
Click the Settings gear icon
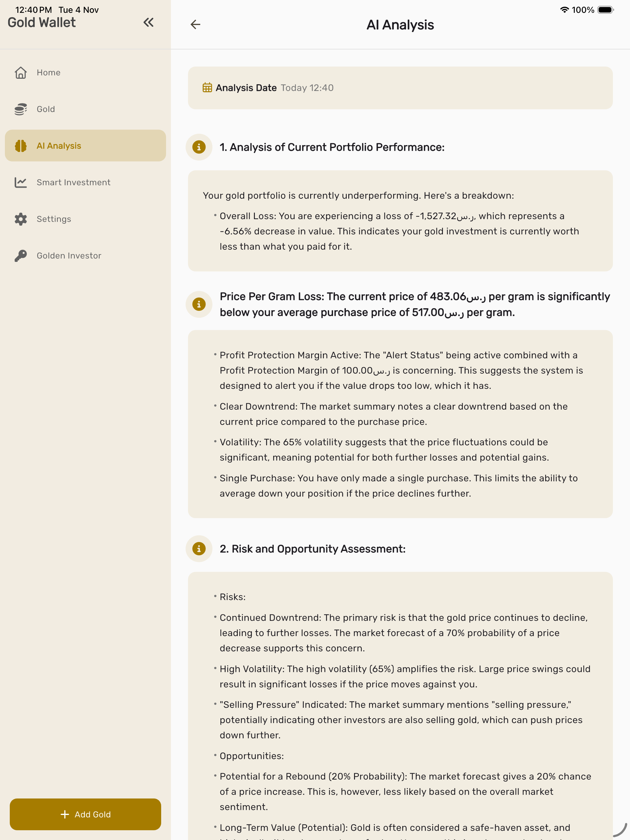(x=20, y=219)
